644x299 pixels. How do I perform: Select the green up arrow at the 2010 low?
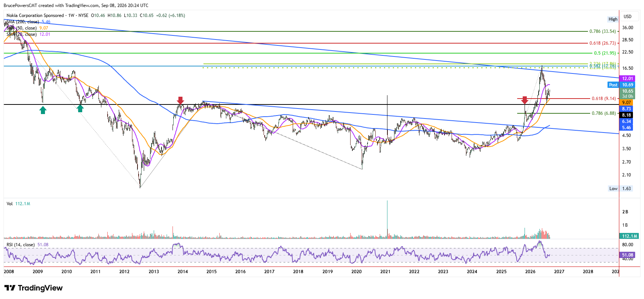pos(80,108)
